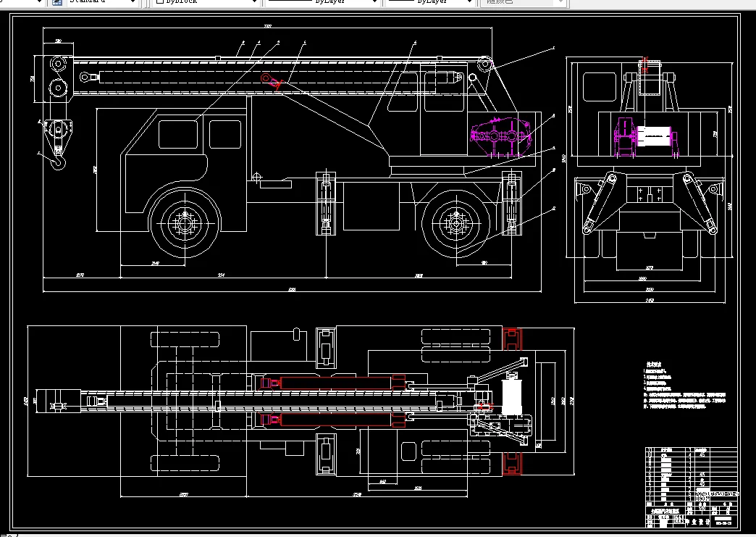756x537 pixels.
Task: Select the front outrigger jack in side view
Action: pos(326,203)
